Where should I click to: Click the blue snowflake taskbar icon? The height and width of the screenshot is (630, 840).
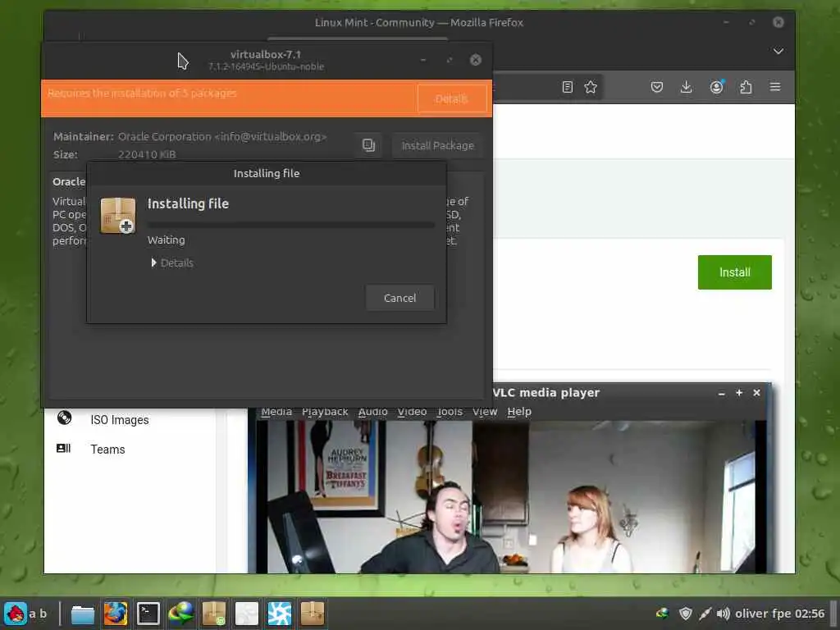coord(279,614)
